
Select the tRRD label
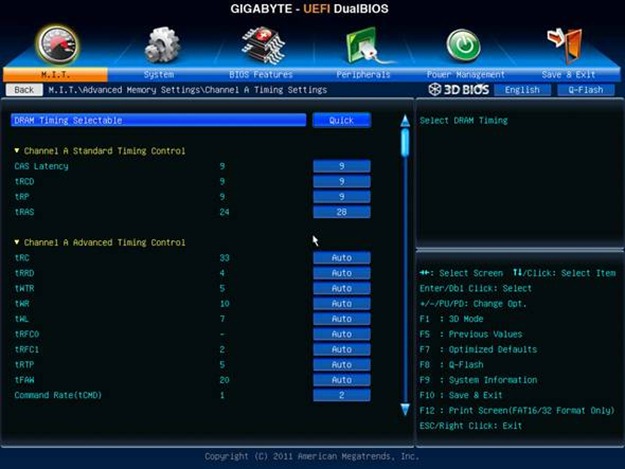pos(24,273)
